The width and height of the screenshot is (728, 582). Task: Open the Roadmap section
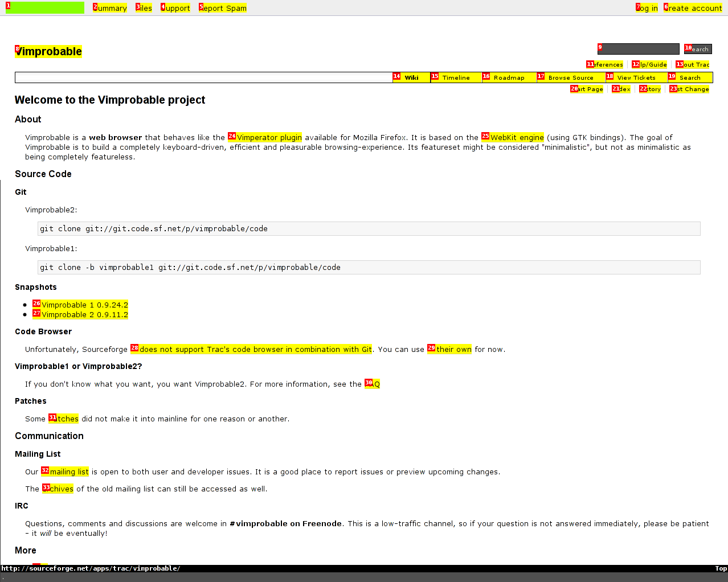click(509, 77)
